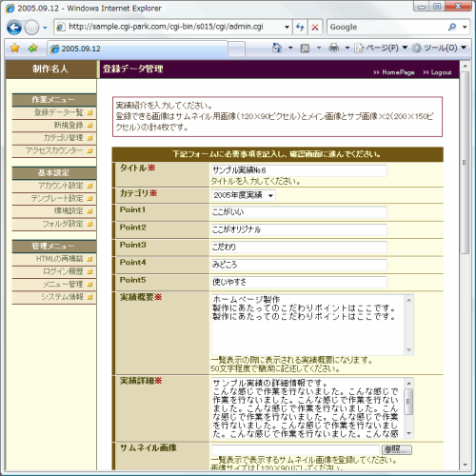Click the browser Forward button

(31, 28)
